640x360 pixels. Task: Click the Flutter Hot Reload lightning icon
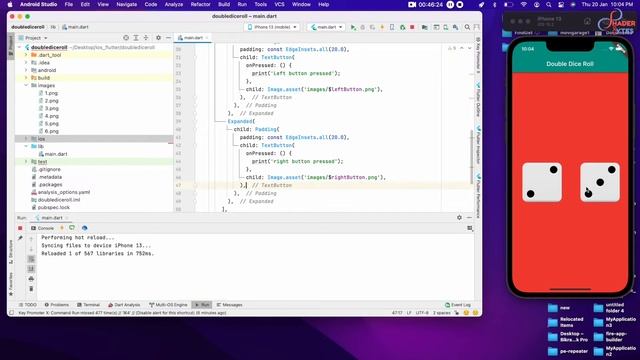pos(382,27)
